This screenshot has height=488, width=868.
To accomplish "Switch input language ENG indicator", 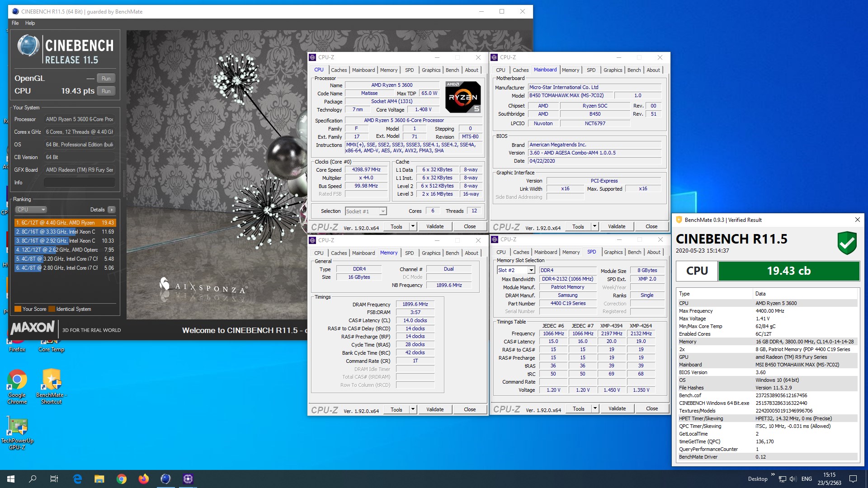I will click(807, 479).
